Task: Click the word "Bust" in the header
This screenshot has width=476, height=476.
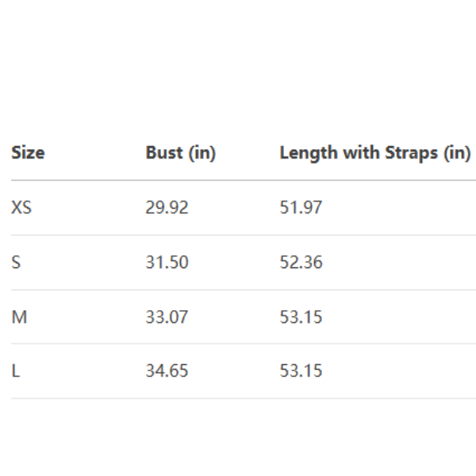Action: tap(164, 153)
